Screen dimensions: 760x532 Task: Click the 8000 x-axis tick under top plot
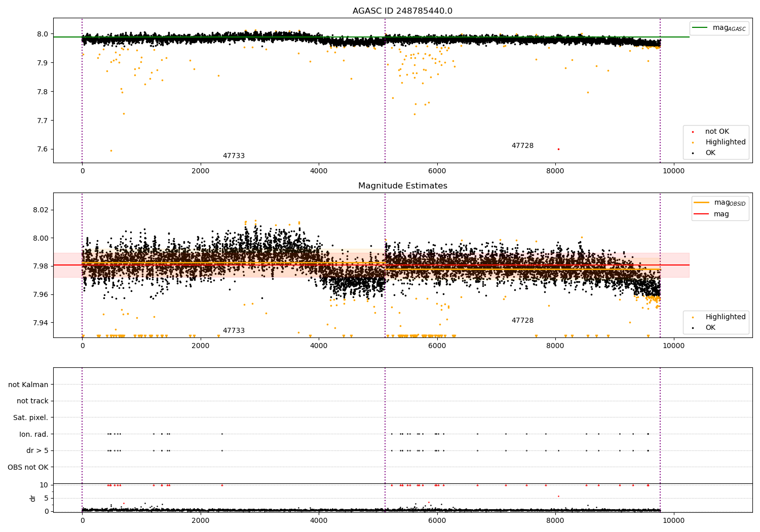(555, 171)
